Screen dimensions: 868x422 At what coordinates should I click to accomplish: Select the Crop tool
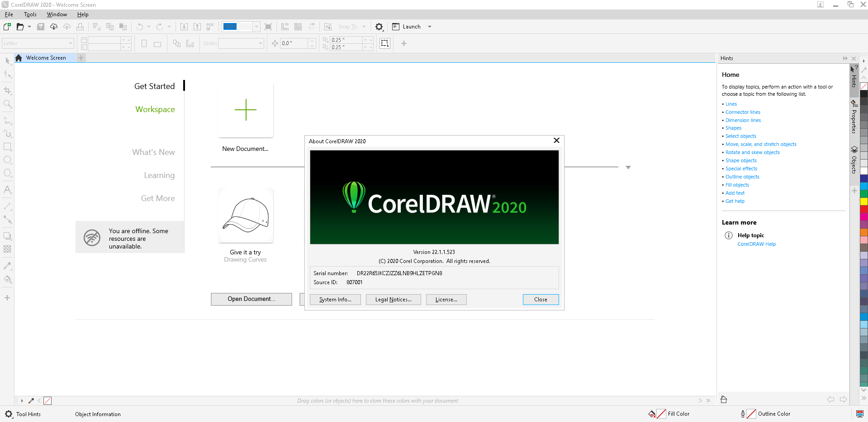7,90
